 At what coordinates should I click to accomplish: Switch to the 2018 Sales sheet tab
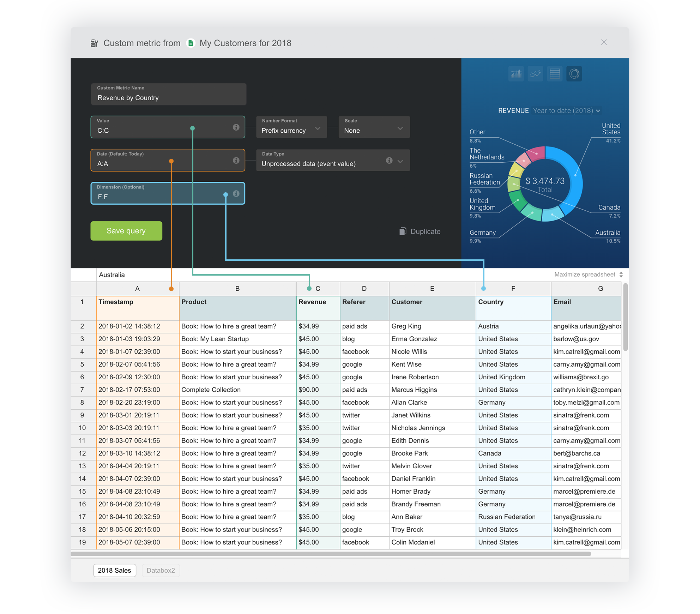pos(114,570)
